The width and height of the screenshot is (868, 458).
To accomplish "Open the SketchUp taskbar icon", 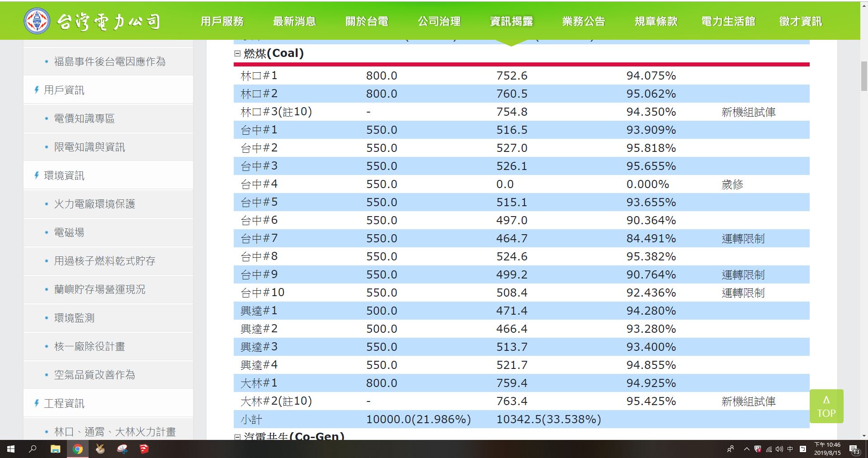I will click(144, 449).
